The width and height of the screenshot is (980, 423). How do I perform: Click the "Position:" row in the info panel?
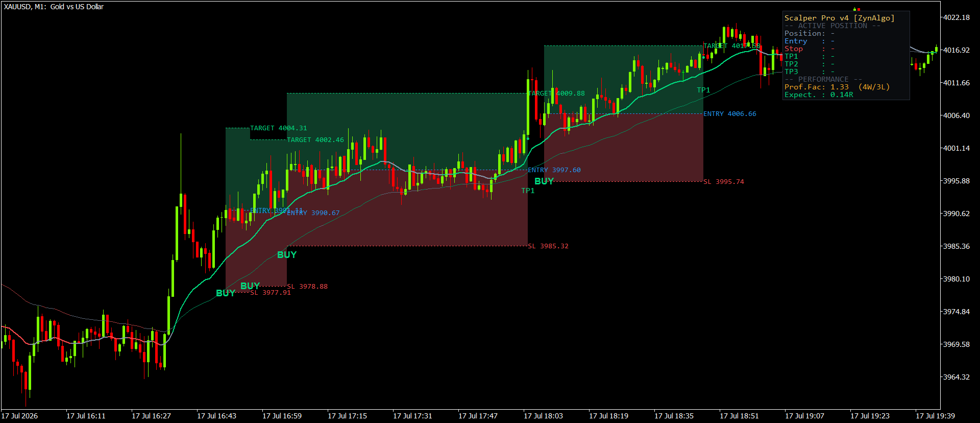pos(810,33)
